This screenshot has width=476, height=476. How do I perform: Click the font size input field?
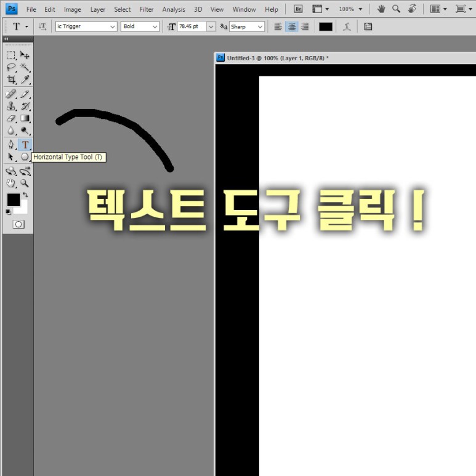click(x=192, y=26)
